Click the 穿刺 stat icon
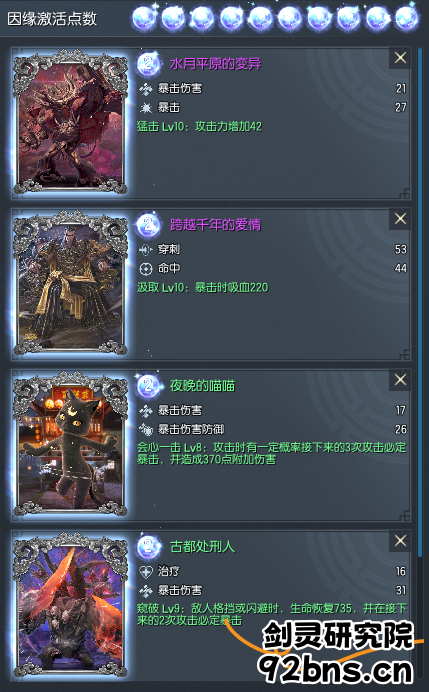The height and width of the screenshot is (692, 429). point(146,250)
